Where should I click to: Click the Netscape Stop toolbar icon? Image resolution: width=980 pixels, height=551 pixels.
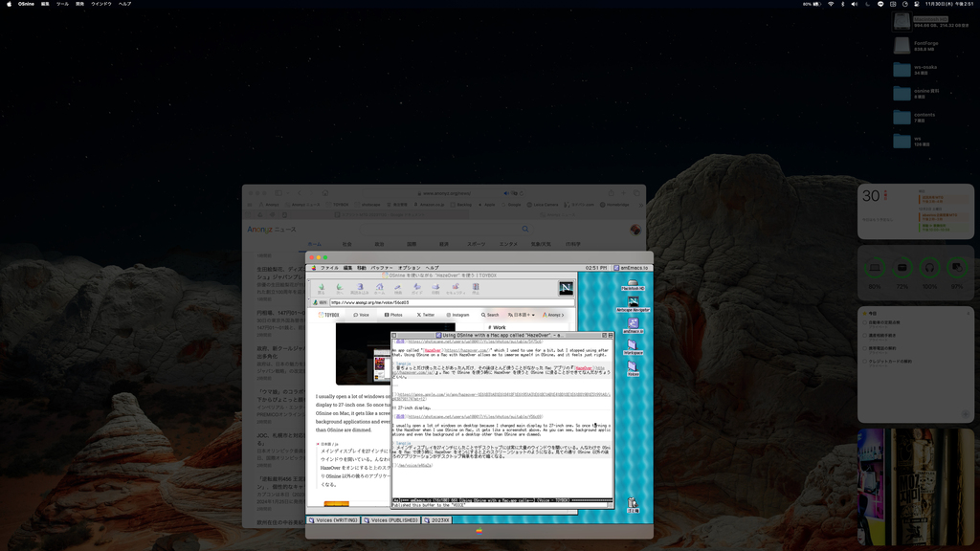click(476, 288)
